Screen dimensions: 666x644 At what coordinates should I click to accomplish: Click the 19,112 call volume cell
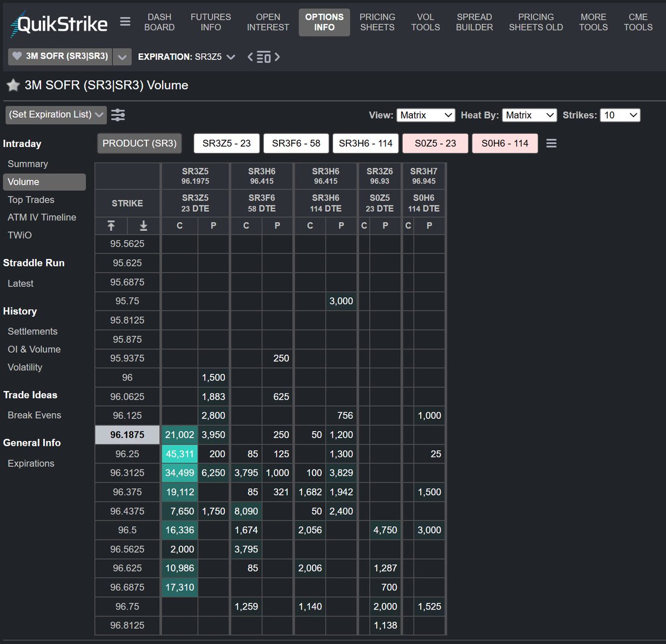point(180,492)
